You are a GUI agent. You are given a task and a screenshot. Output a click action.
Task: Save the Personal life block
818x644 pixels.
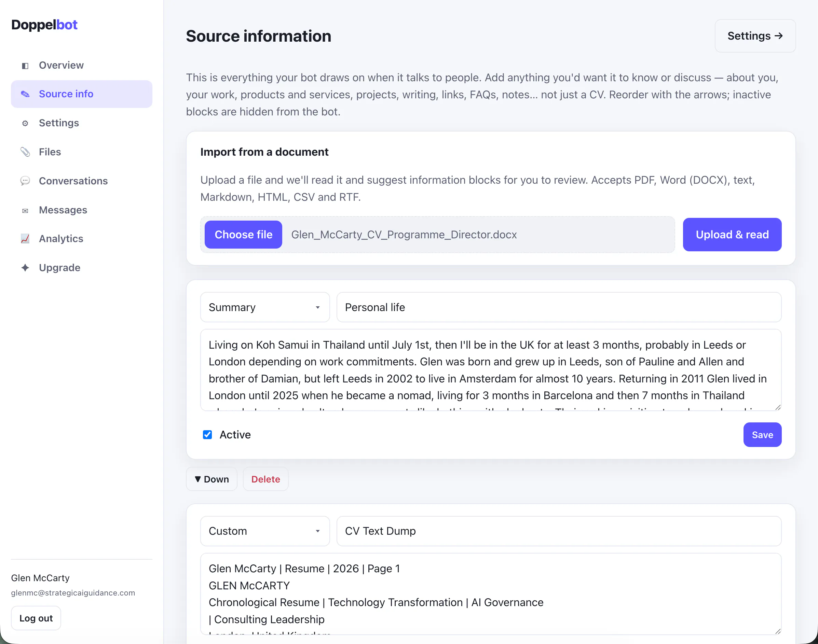tap(762, 435)
